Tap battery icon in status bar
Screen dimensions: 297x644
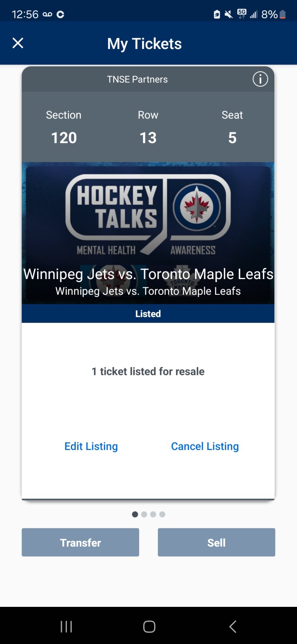(283, 14)
